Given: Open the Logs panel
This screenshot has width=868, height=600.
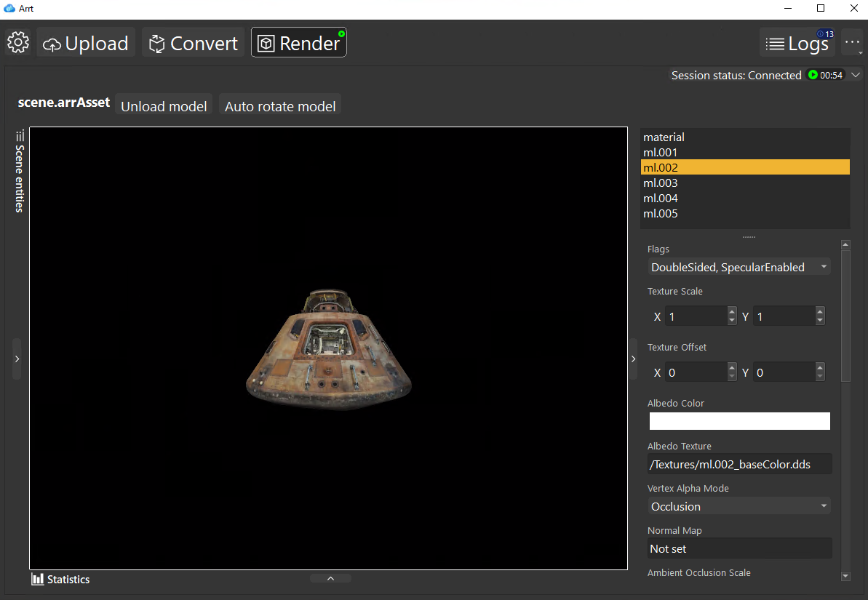Looking at the screenshot, I should tap(797, 43).
